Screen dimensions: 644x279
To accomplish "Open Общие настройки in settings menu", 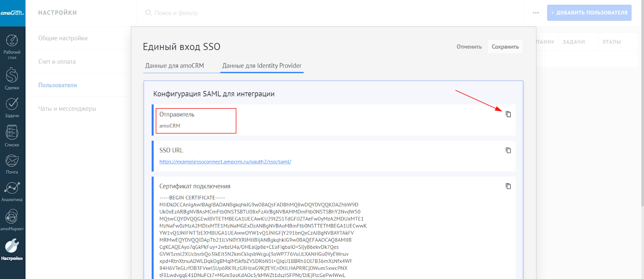I will (63, 38).
